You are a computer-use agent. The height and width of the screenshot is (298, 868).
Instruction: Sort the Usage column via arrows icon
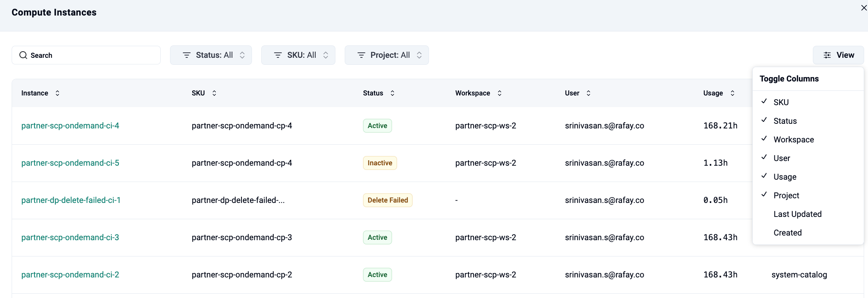coord(733,93)
